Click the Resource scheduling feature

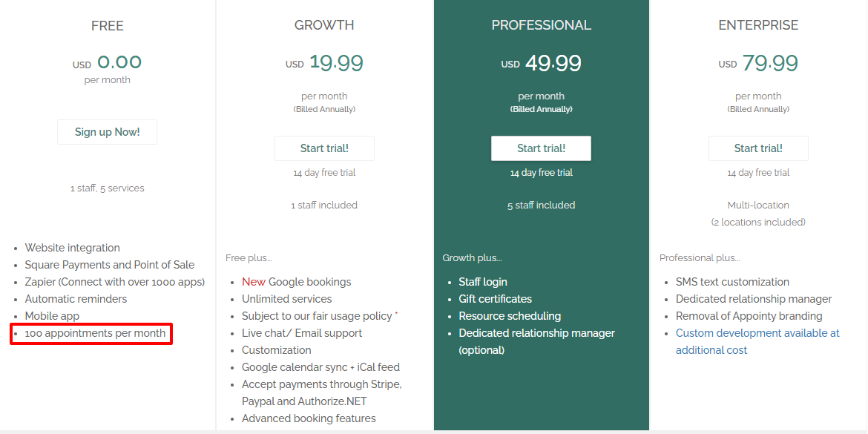pyautogui.click(x=510, y=315)
